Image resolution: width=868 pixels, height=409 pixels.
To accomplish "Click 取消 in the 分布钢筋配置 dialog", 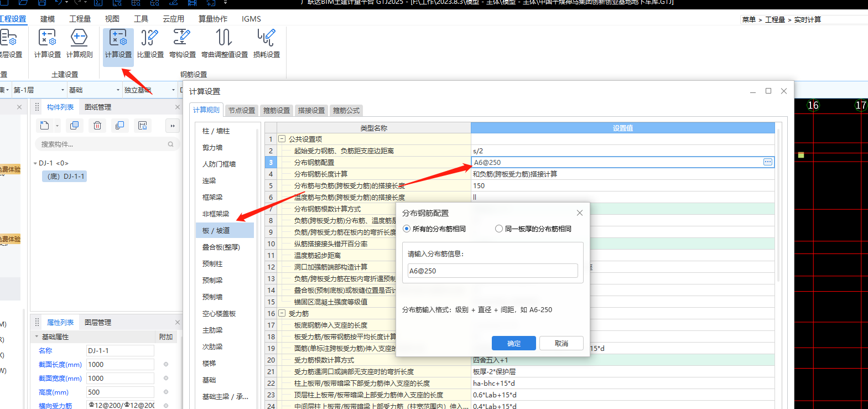I will point(562,343).
